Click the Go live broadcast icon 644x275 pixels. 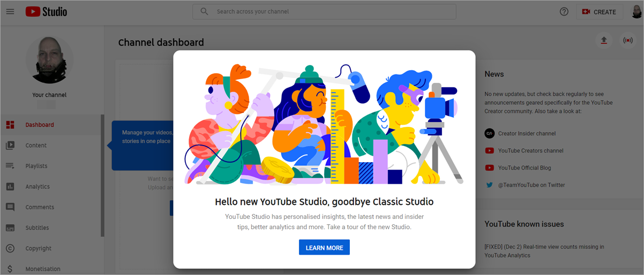[x=627, y=41]
